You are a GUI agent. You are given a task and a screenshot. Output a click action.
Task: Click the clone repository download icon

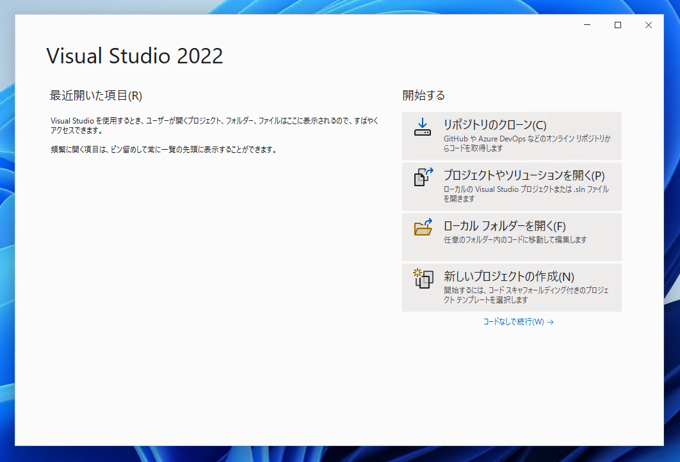[x=422, y=128]
